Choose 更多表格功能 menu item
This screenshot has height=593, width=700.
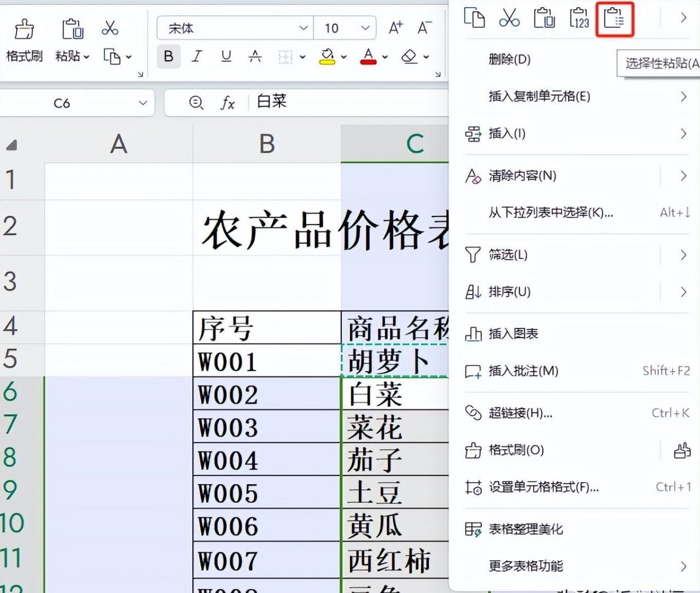tap(577, 566)
